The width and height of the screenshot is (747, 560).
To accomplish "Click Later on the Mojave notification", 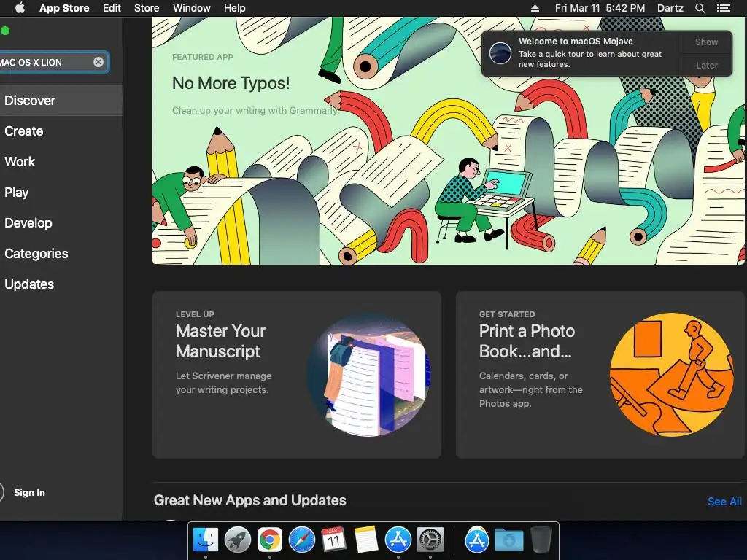I will tap(706, 65).
